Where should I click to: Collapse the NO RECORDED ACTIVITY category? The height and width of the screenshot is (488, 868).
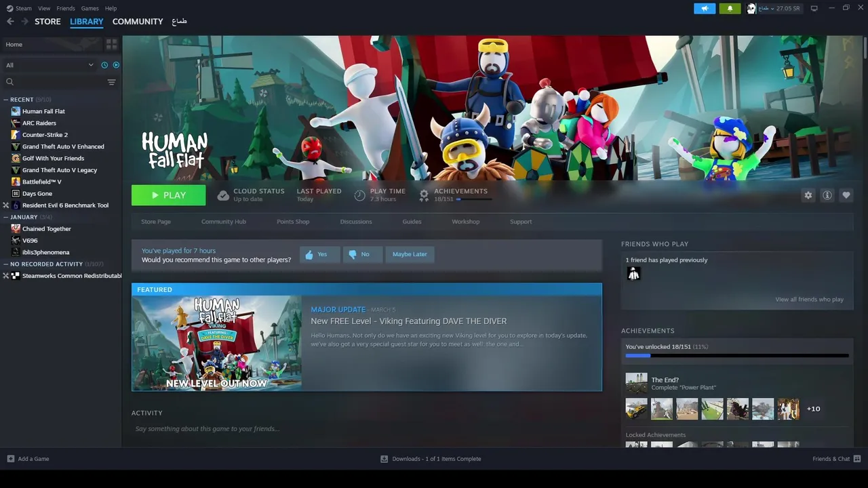click(x=6, y=264)
